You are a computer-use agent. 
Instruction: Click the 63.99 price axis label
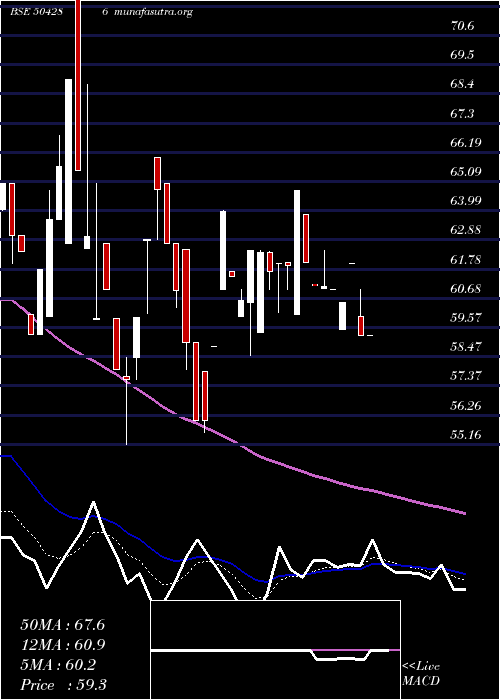tap(466, 201)
